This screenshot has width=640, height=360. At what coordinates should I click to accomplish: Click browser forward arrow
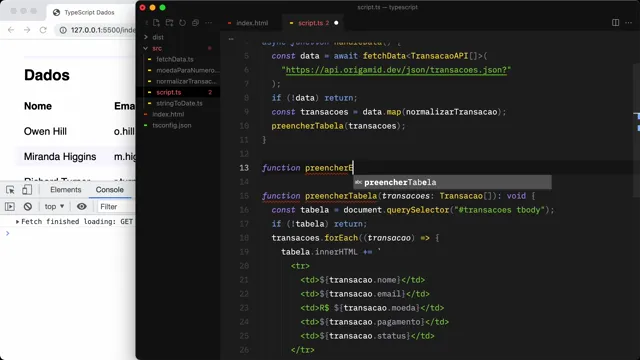coord(27,30)
